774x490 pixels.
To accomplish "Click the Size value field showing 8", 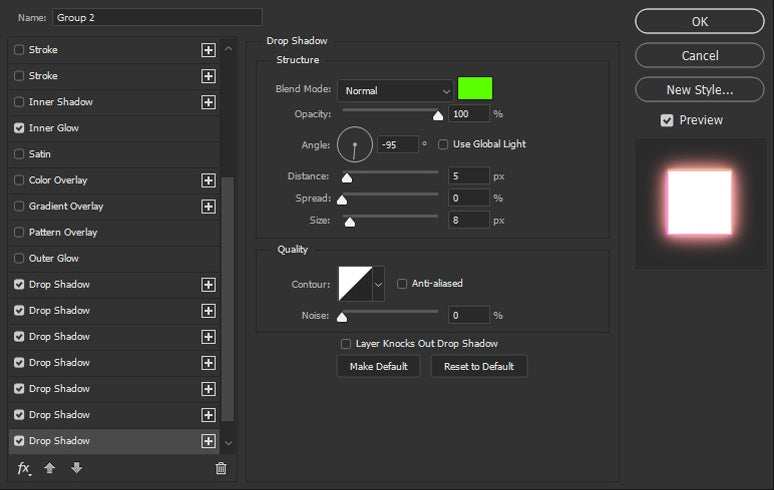I will click(469, 220).
